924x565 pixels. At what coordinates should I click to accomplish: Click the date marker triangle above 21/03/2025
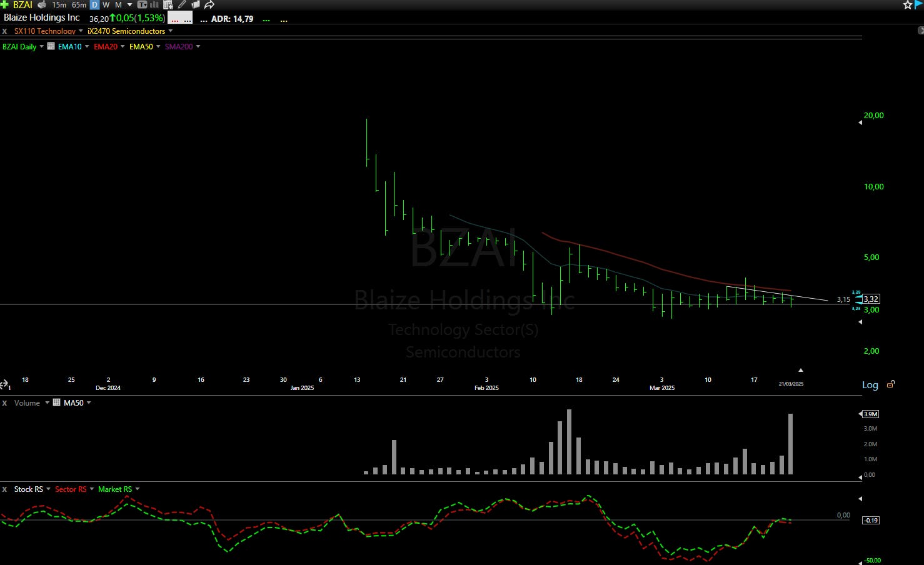[800, 370]
